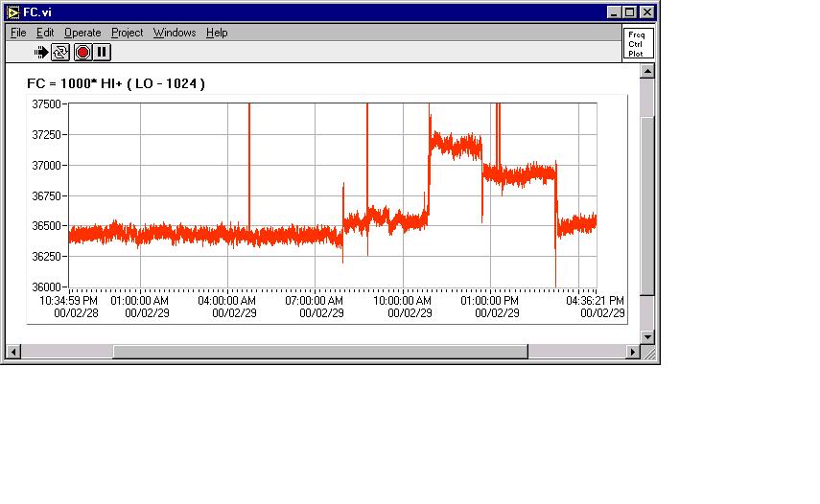Click the horizontal scrollbar left arrow

point(12,352)
